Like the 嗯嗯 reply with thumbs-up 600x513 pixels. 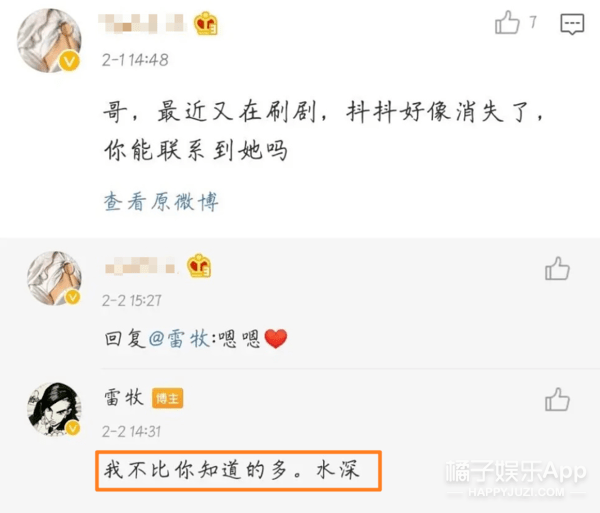click(557, 268)
